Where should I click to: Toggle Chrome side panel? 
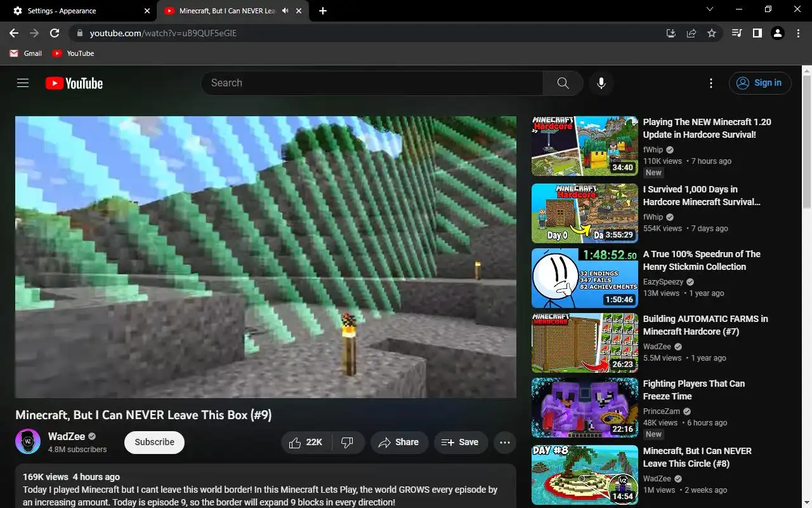757,33
